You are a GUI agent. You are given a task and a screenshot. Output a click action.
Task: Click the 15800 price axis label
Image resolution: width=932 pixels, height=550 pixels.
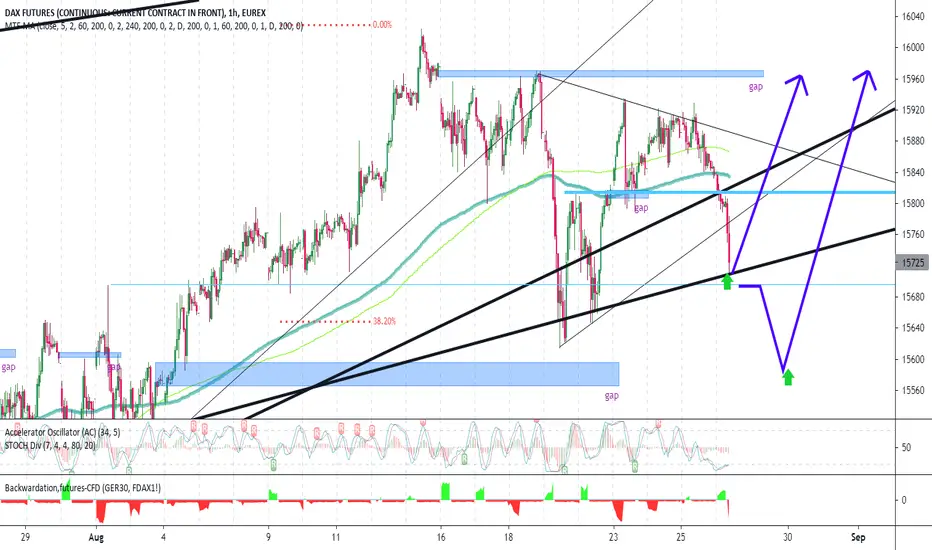coord(913,203)
